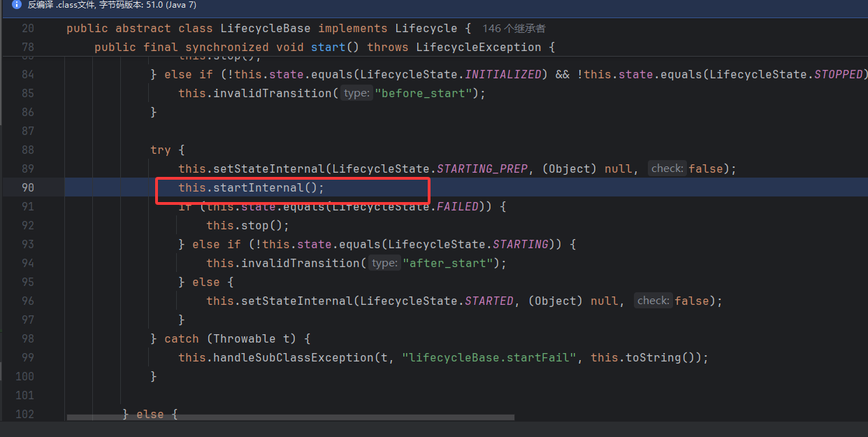The width and height of the screenshot is (868, 437).
Task: Click the FAILED constant on line 91
Action: [457, 206]
